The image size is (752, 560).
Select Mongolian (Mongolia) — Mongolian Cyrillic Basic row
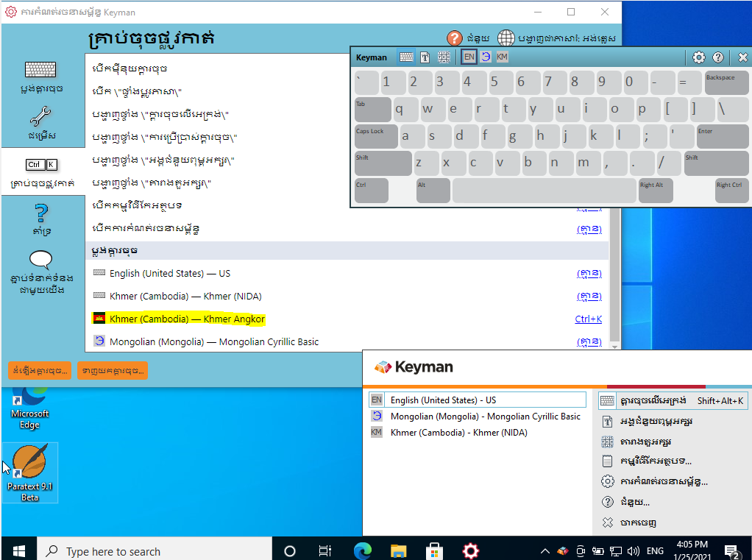click(x=347, y=342)
